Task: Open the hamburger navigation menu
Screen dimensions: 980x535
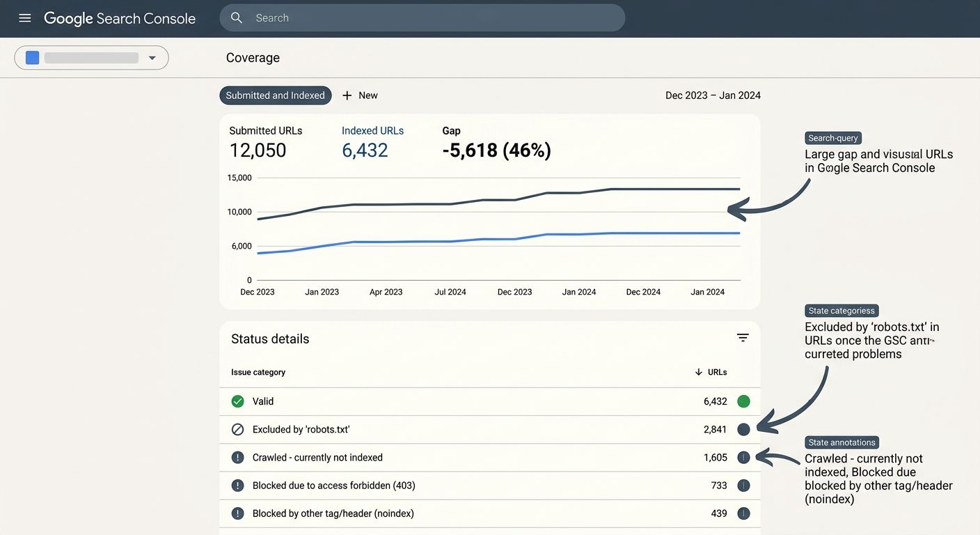Action: [x=25, y=18]
